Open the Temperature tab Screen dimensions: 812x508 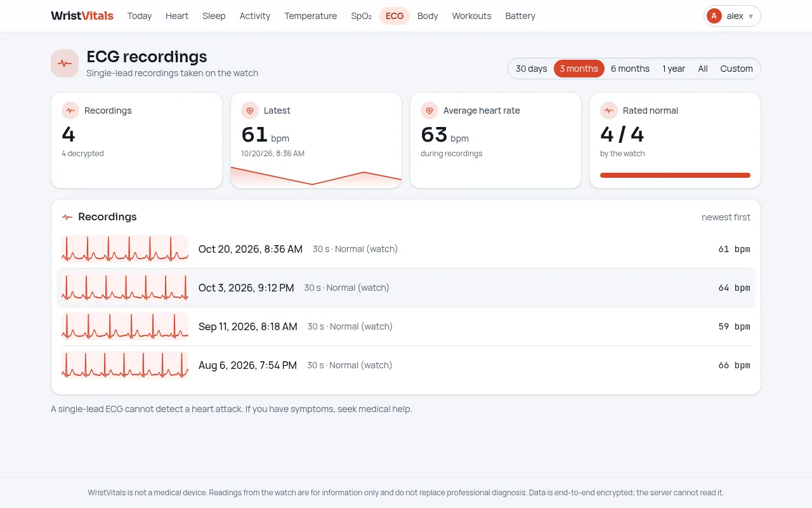pyautogui.click(x=311, y=16)
